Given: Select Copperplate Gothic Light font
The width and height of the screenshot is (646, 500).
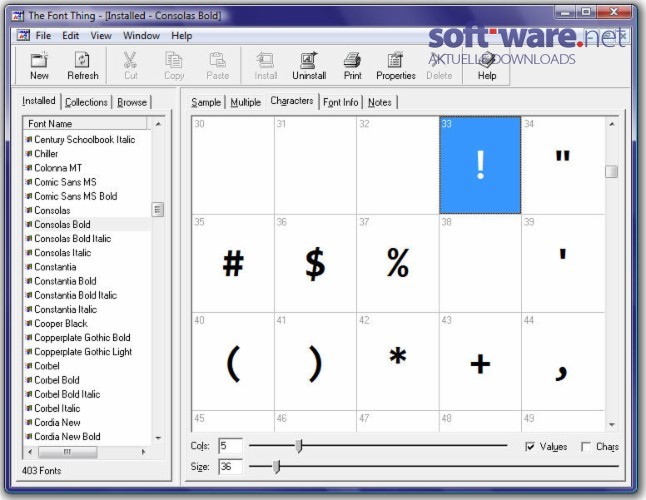Looking at the screenshot, I should point(83,352).
